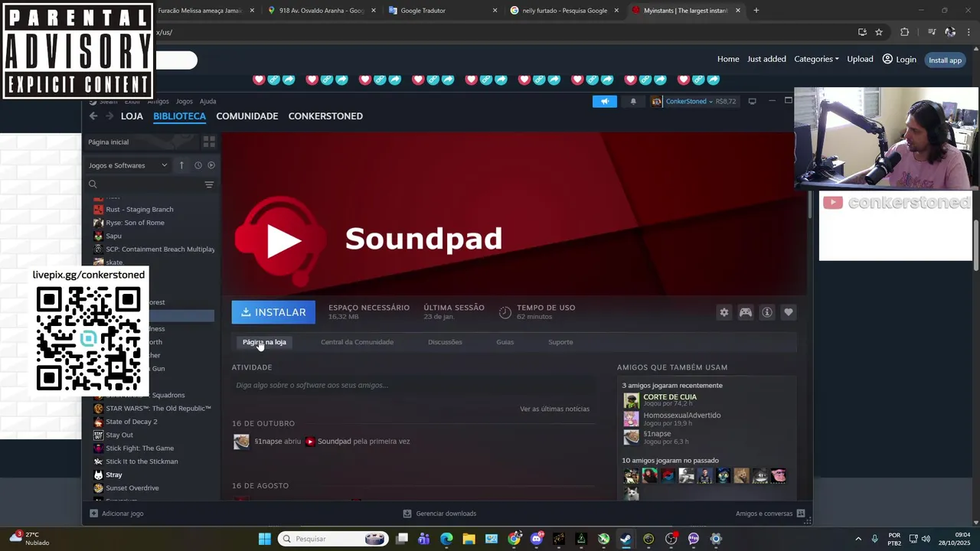Open Soundpad manage settings gear
This screenshot has height=551, width=980.
724,312
